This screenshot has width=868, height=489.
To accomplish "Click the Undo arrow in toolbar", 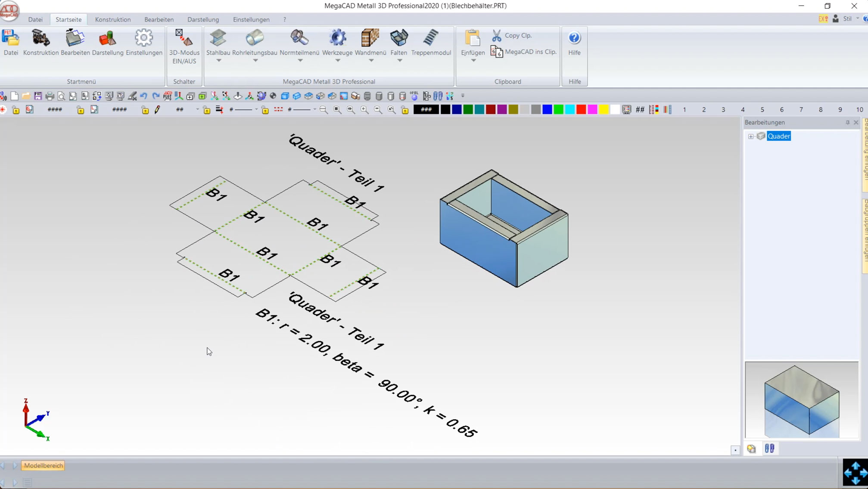I will pyautogui.click(x=144, y=96).
